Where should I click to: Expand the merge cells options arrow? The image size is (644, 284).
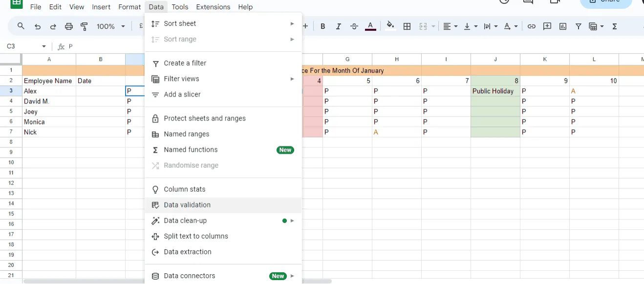click(433, 26)
